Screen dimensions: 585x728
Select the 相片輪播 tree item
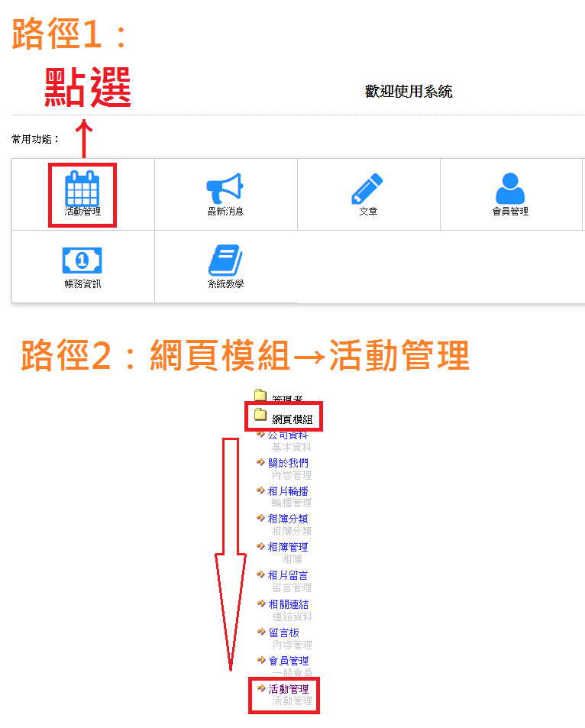pyautogui.click(x=288, y=490)
